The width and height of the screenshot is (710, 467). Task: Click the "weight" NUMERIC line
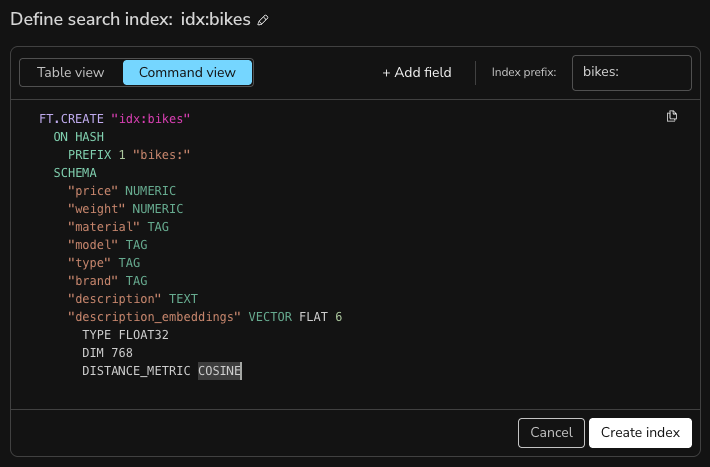click(125, 209)
